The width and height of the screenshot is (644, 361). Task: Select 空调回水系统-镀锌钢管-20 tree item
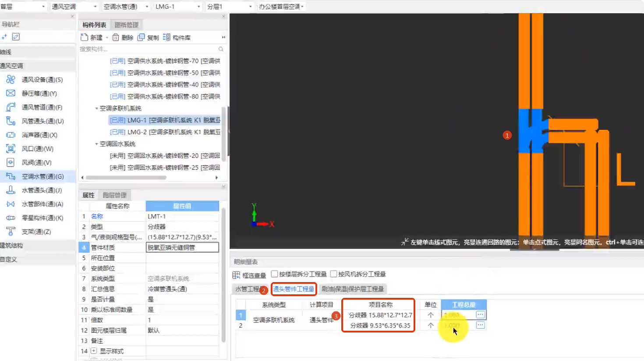(x=165, y=156)
